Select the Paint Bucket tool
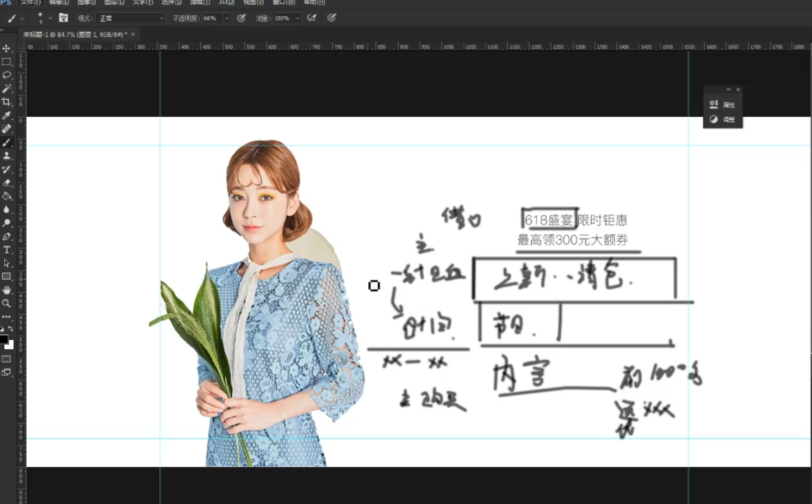This screenshot has width=812, height=504. click(x=7, y=196)
